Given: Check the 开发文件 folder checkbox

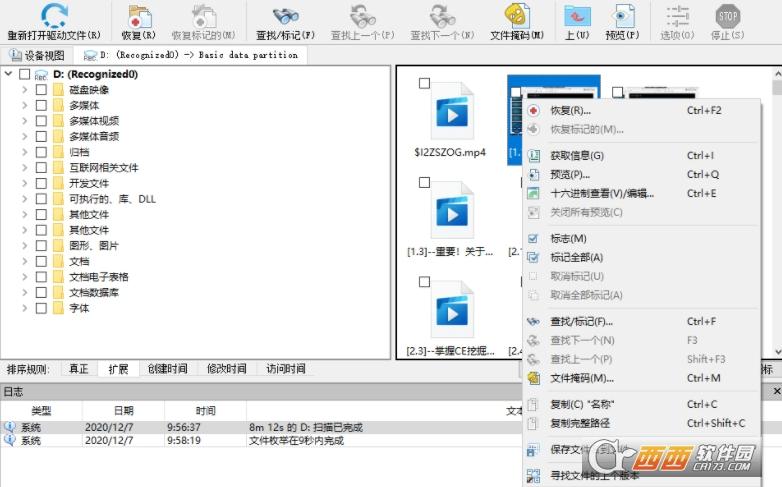Looking at the screenshot, I should coord(41,183).
